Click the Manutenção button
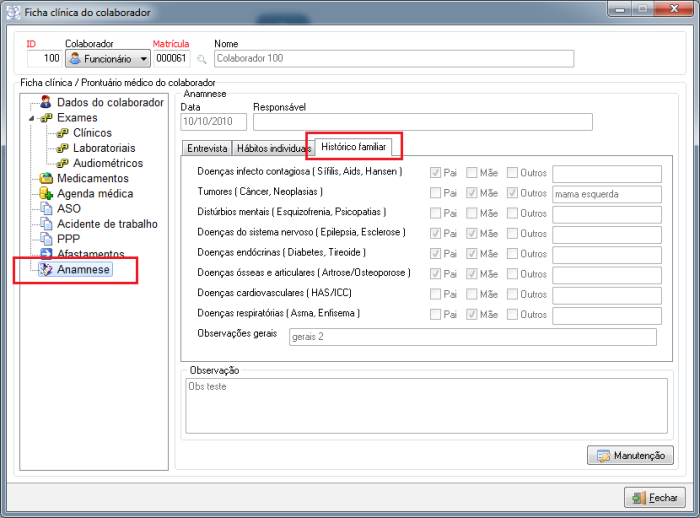Viewport: 700px width, 518px height. (x=629, y=456)
